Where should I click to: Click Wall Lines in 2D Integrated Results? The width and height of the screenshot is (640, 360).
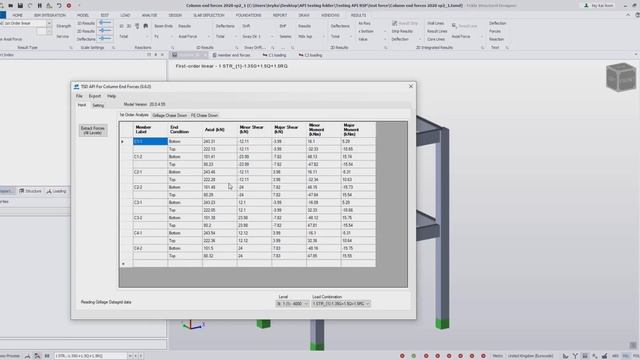pos(436,23)
